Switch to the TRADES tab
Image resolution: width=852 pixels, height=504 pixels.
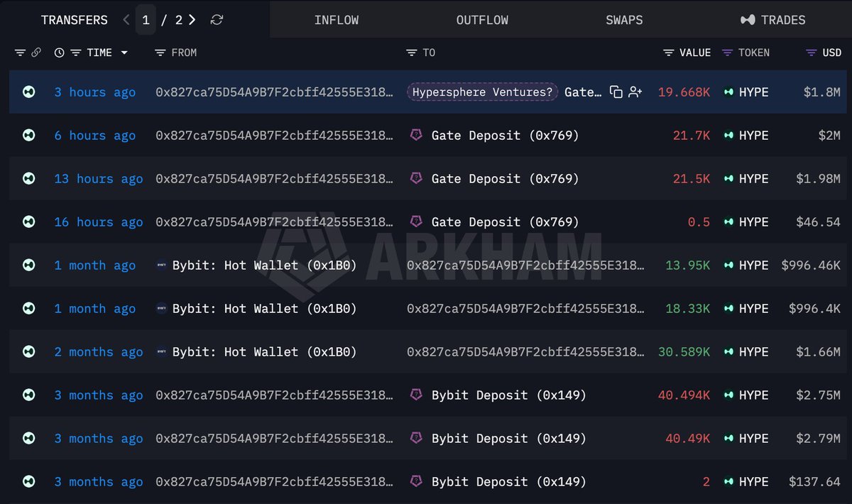[x=772, y=20]
